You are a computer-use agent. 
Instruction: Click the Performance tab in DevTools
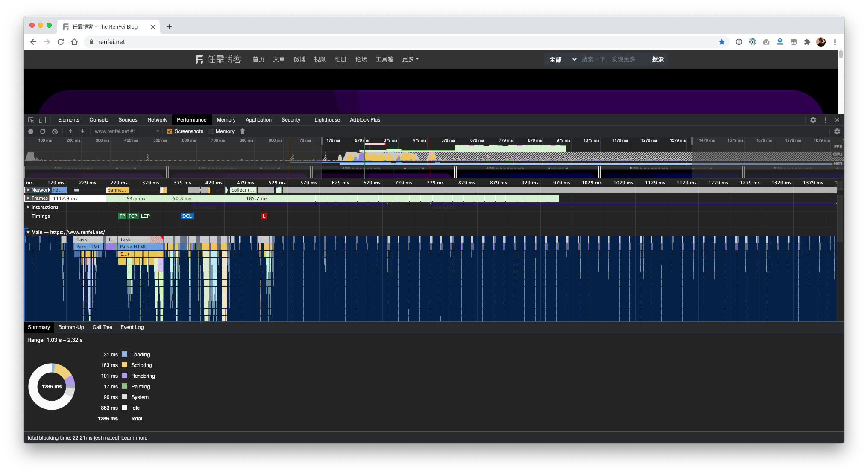pos(191,120)
